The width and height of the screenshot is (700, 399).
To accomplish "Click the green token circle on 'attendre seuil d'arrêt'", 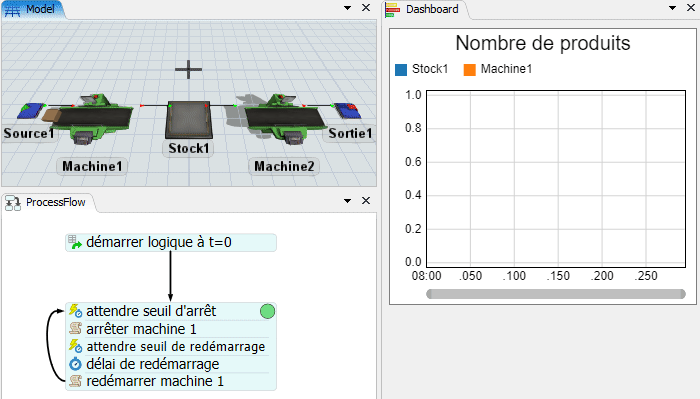I will coord(267,311).
